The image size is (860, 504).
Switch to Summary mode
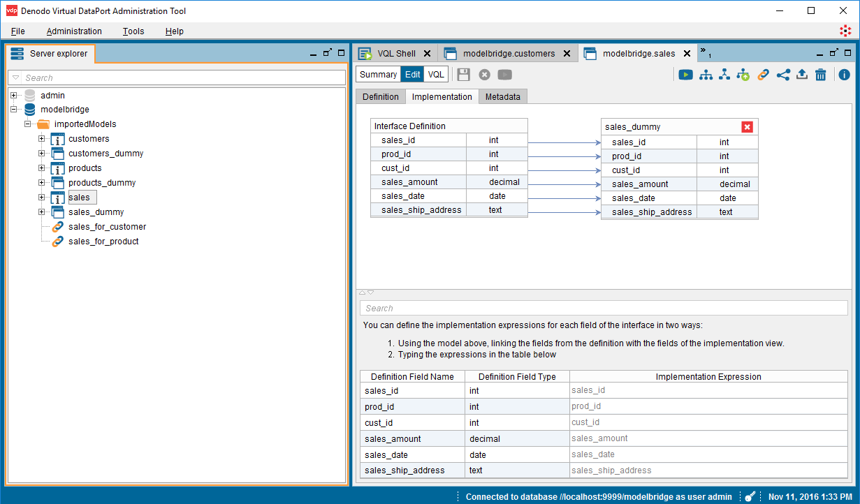point(378,75)
